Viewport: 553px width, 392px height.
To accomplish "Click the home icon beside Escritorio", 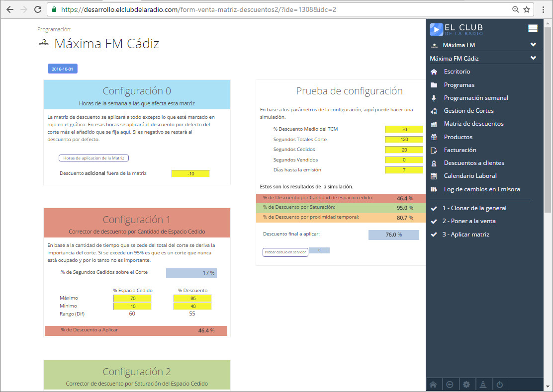I will pyautogui.click(x=434, y=72).
